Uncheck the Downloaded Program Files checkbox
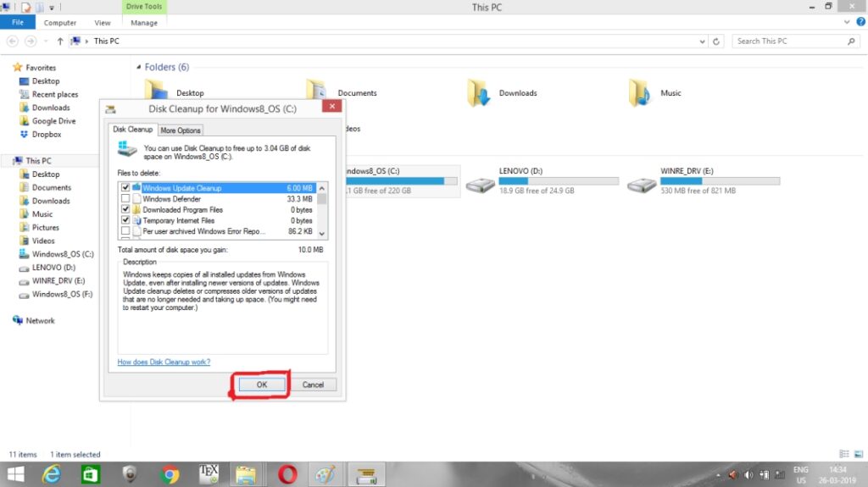The width and height of the screenshot is (868, 487). coord(125,209)
